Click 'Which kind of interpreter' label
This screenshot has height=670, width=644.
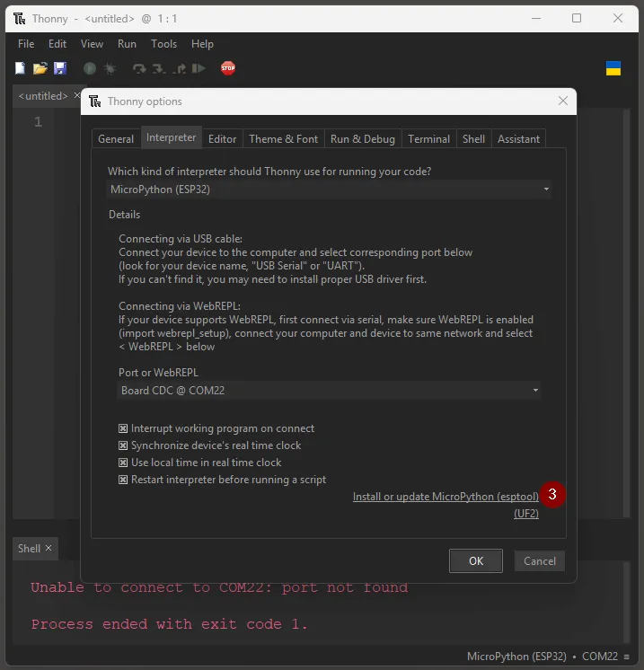[269, 172]
